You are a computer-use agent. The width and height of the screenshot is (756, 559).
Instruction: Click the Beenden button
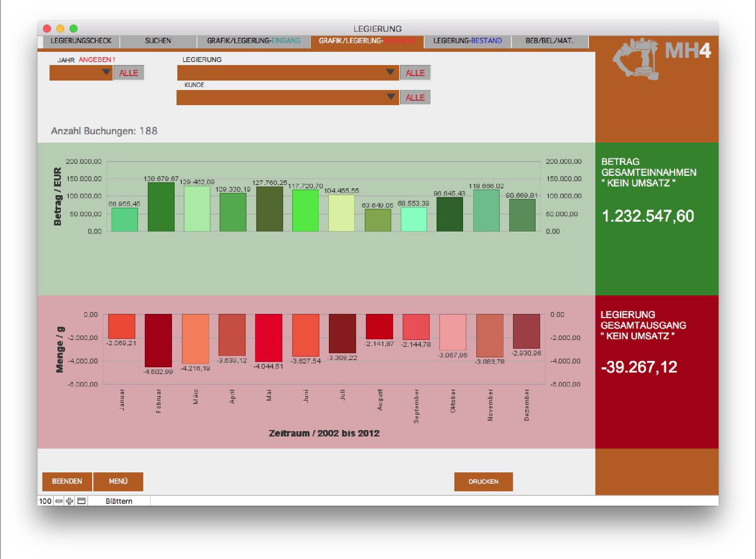click(x=67, y=481)
